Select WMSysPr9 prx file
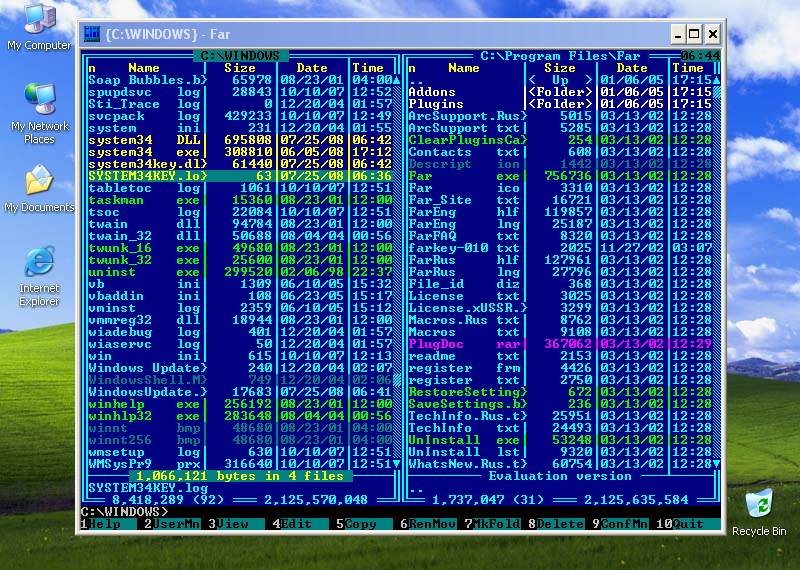The image size is (800, 570). pyautogui.click(x=240, y=464)
